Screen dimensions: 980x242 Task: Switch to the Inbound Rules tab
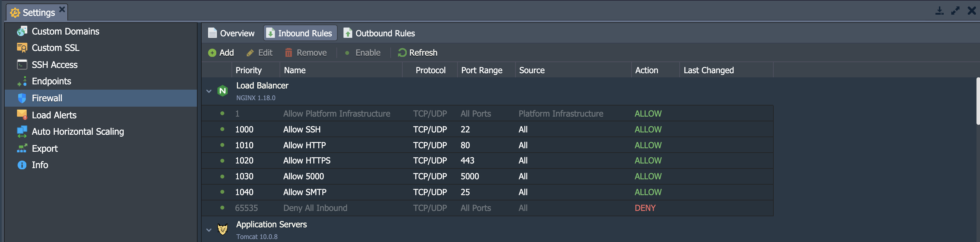pos(300,33)
